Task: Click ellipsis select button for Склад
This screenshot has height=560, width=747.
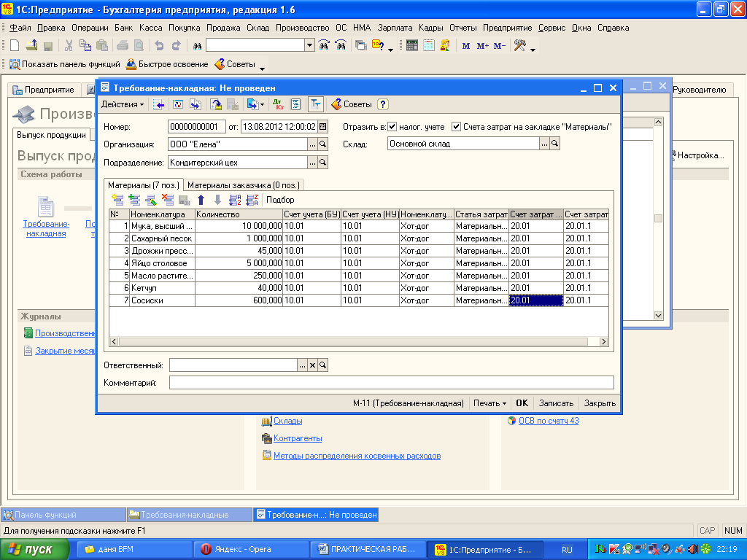Action: [544, 144]
